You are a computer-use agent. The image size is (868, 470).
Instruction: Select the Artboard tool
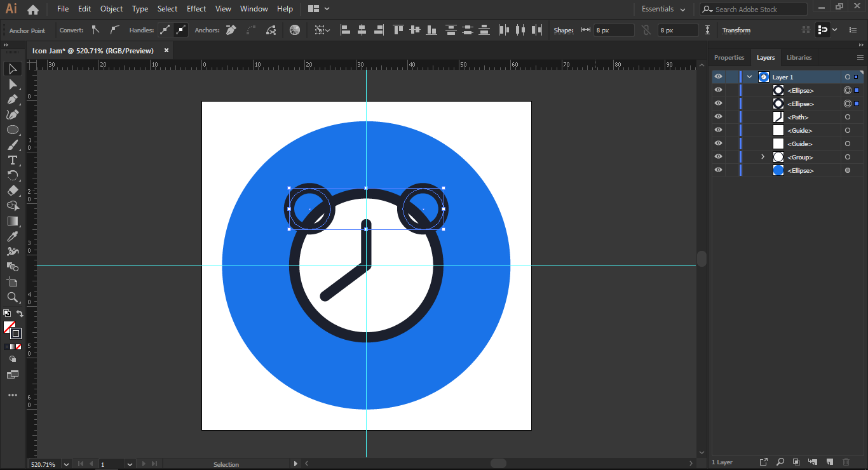tap(13, 282)
